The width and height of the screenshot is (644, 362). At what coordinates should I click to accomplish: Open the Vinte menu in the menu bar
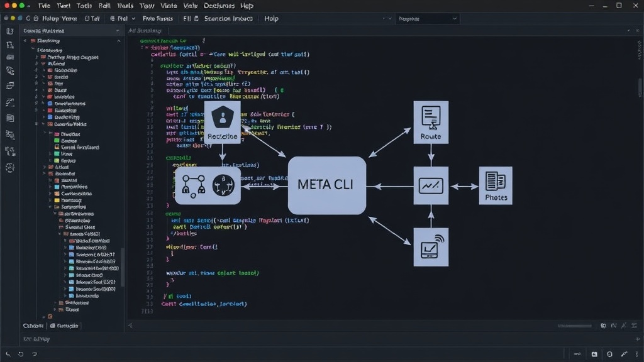click(169, 6)
